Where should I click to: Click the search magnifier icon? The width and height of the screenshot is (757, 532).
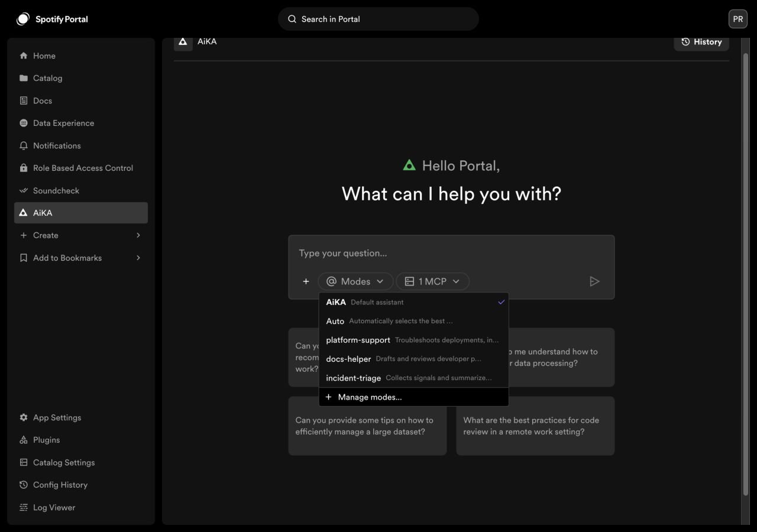pyautogui.click(x=292, y=19)
